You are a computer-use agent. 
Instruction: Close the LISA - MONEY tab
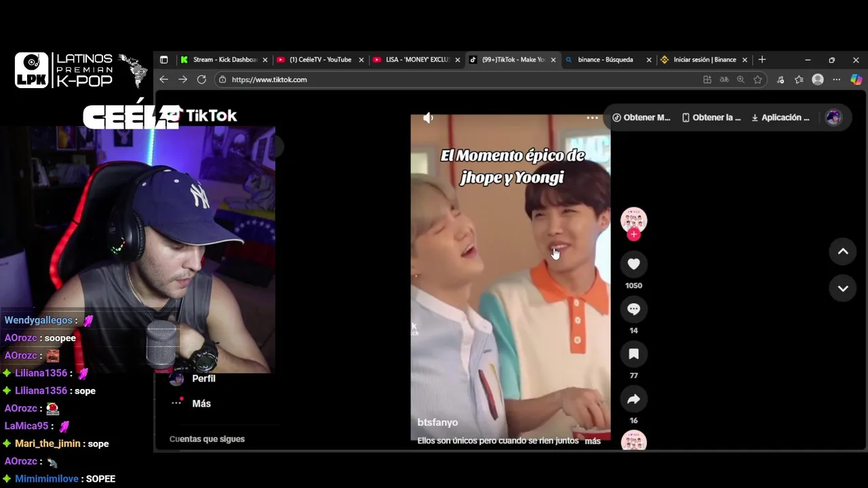[457, 60]
